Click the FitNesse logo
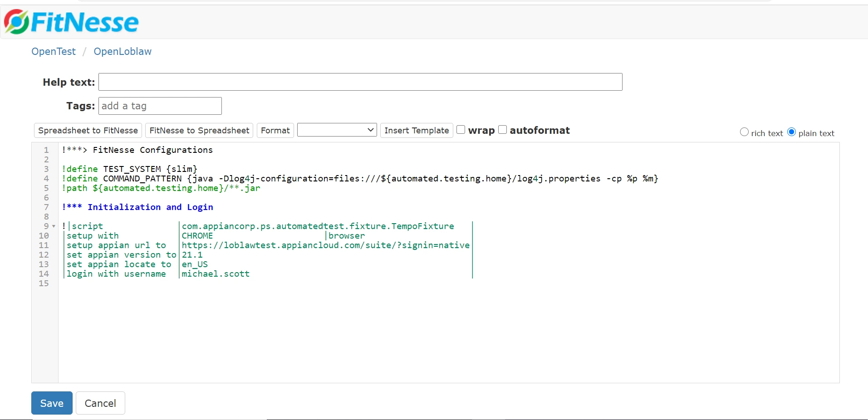The width and height of the screenshot is (868, 420). tap(71, 22)
